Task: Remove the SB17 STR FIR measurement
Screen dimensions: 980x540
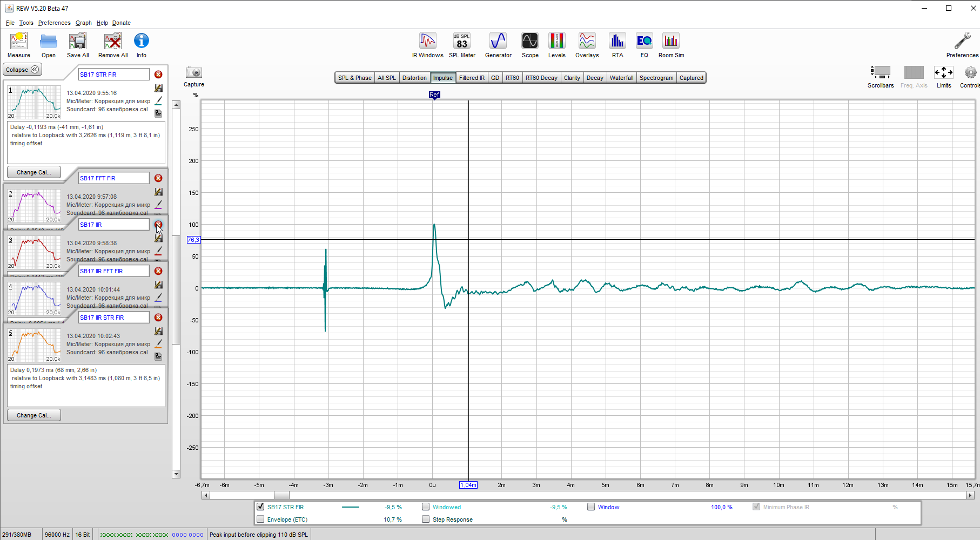Action: 158,75
